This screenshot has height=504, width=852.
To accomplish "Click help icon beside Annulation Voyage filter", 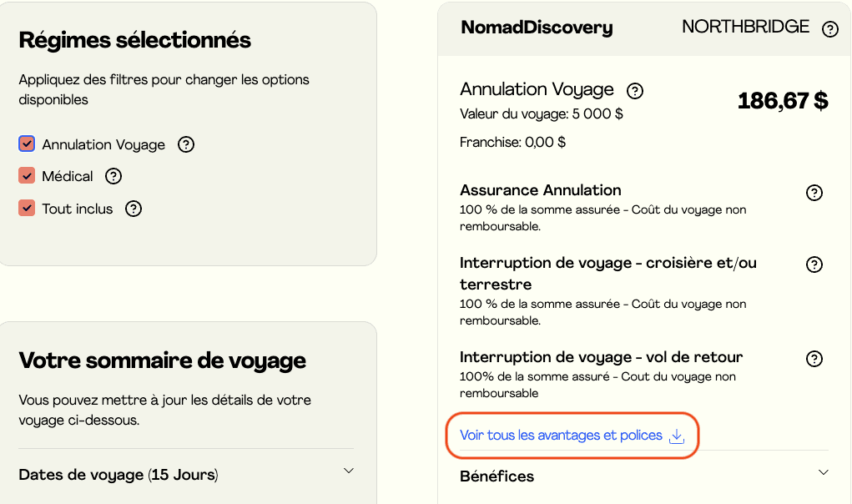I will point(186,144).
